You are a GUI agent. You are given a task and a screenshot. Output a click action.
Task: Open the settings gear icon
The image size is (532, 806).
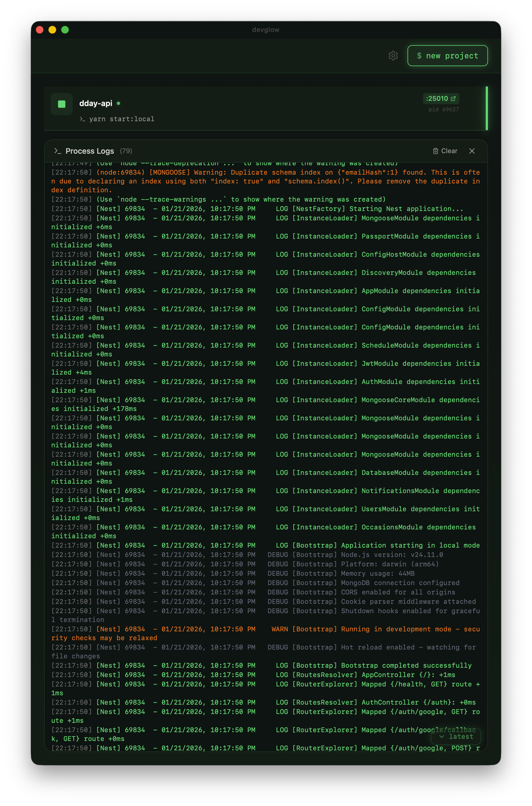tap(393, 56)
